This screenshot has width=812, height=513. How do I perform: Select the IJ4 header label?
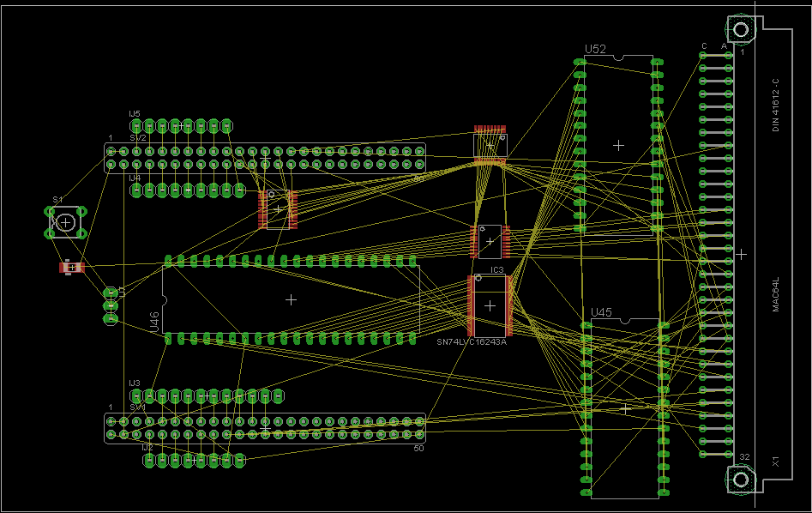[x=135, y=178]
